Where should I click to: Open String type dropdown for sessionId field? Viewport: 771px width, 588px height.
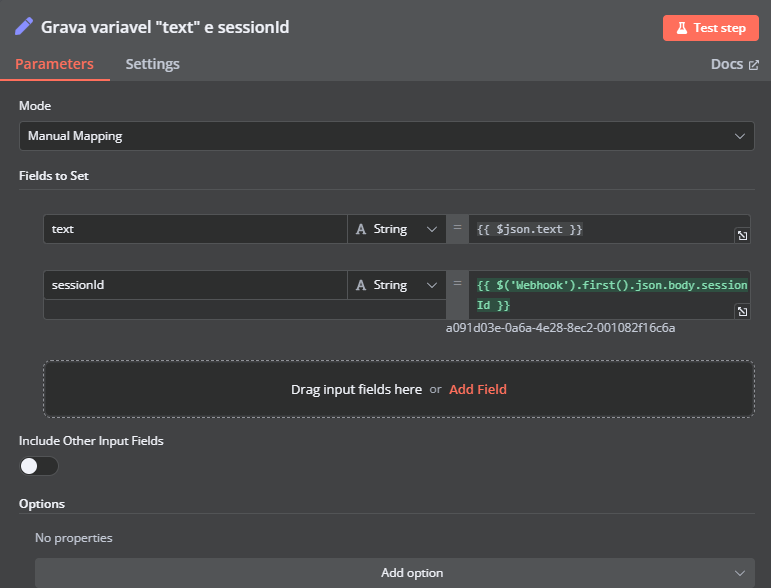coord(396,285)
